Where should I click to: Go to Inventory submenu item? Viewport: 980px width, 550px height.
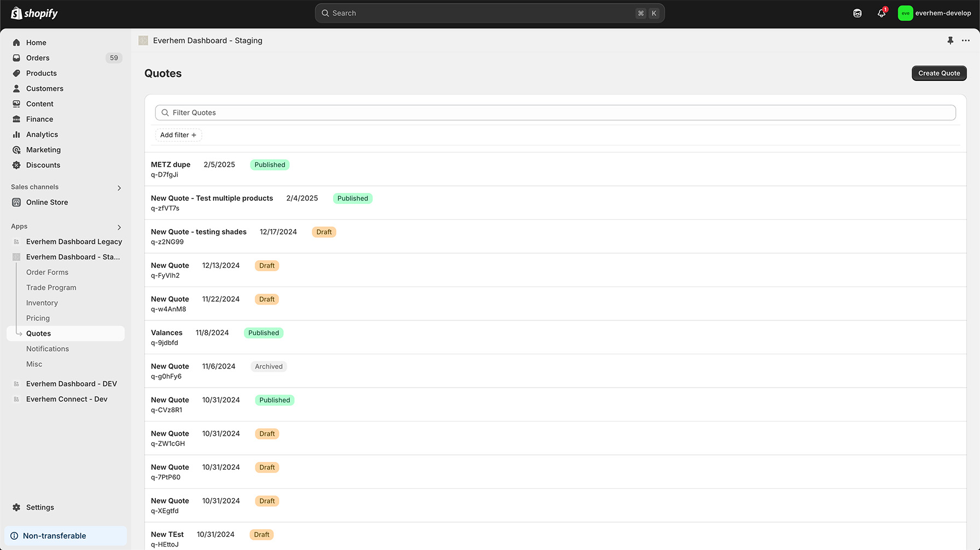click(x=42, y=303)
